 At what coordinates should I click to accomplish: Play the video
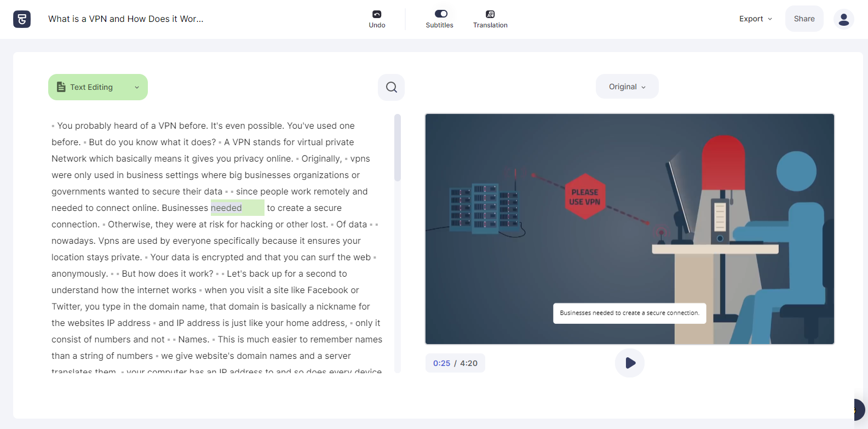tap(630, 363)
